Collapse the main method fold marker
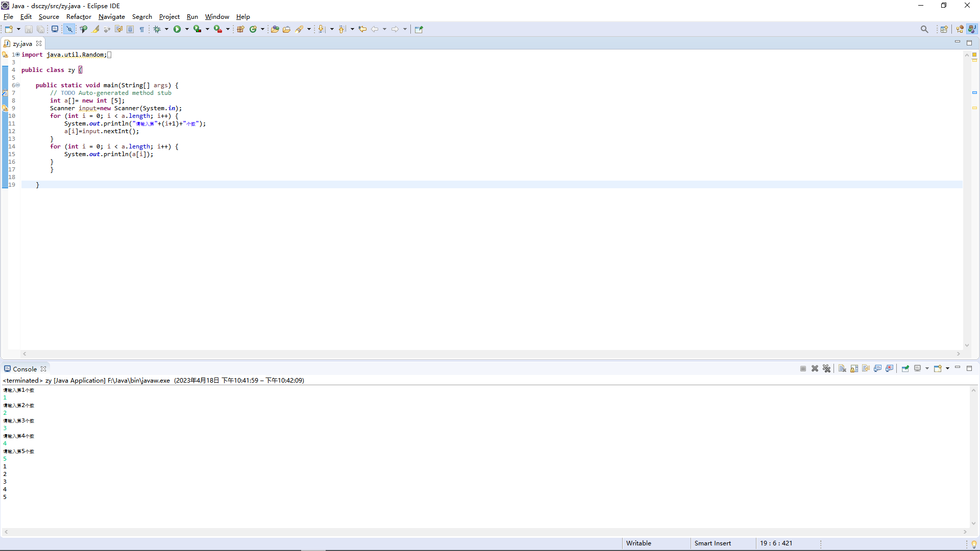This screenshot has width=980, height=551. click(x=17, y=85)
